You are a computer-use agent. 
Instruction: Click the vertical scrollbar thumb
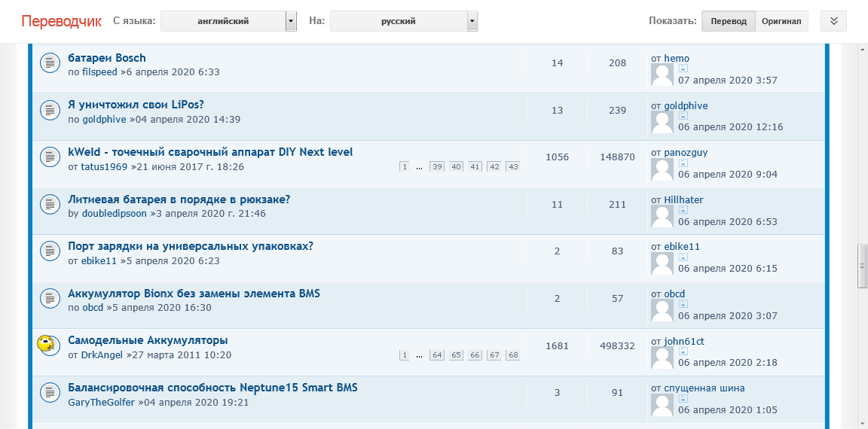click(862, 266)
